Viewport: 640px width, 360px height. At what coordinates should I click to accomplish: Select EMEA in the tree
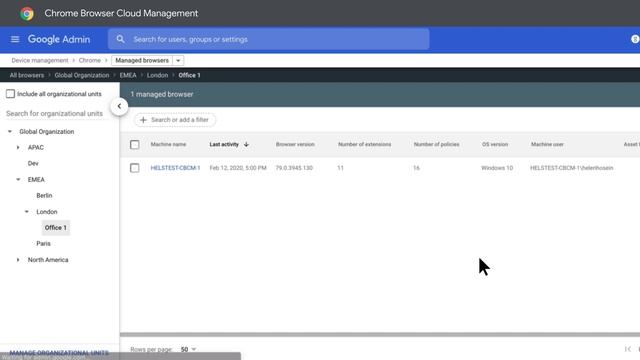[x=36, y=180]
